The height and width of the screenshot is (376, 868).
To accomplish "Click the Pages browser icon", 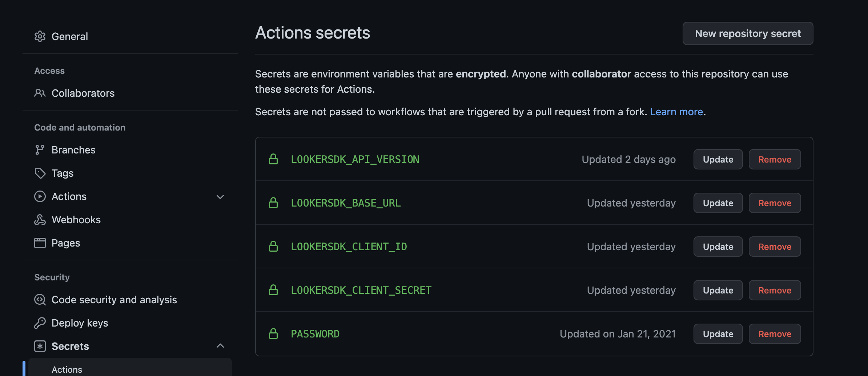I will 40,243.
